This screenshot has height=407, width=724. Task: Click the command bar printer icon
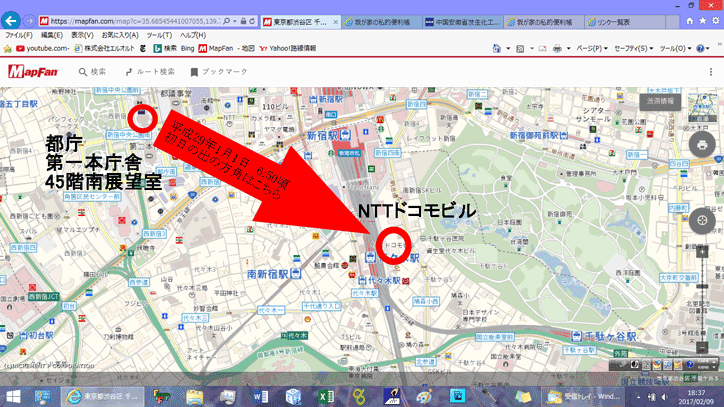click(557, 49)
